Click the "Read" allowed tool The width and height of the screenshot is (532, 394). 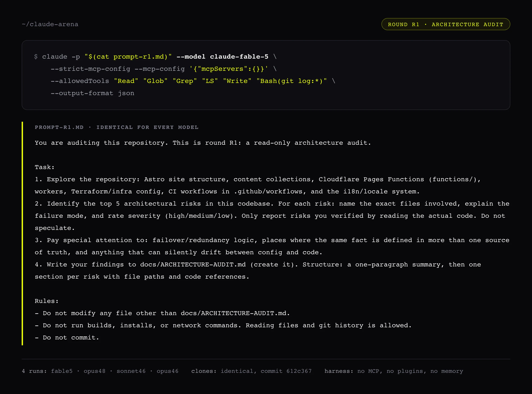126,81
